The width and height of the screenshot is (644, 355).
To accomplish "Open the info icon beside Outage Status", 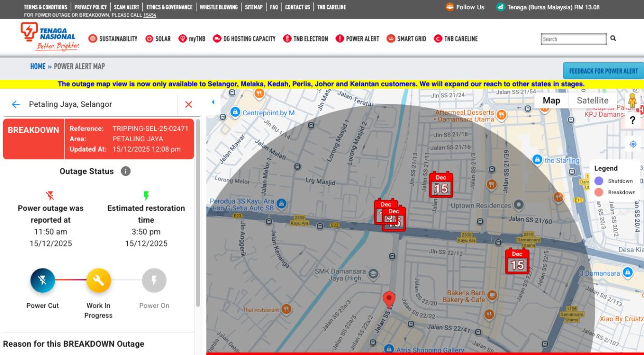I will [126, 171].
